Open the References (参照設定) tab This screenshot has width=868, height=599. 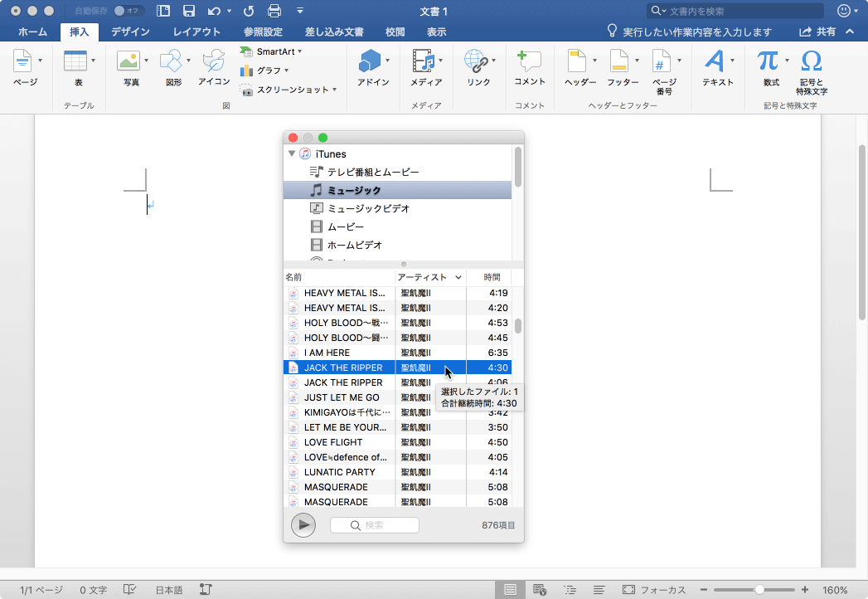263,32
